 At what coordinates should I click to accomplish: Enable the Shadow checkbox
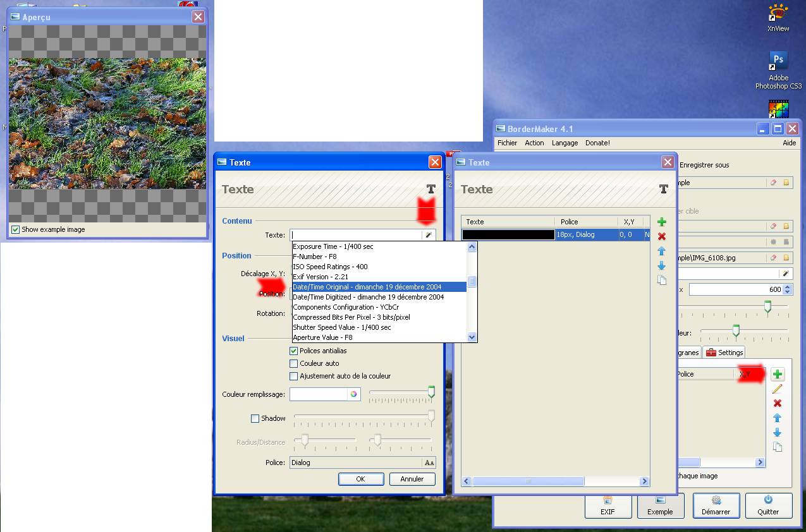click(255, 418)
